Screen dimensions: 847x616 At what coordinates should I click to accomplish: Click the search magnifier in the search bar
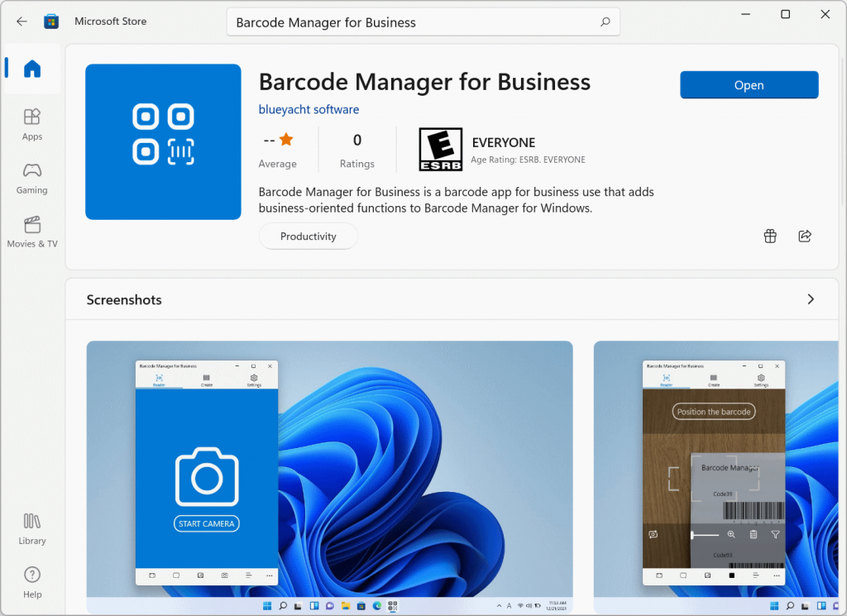[x=605, y=21]
